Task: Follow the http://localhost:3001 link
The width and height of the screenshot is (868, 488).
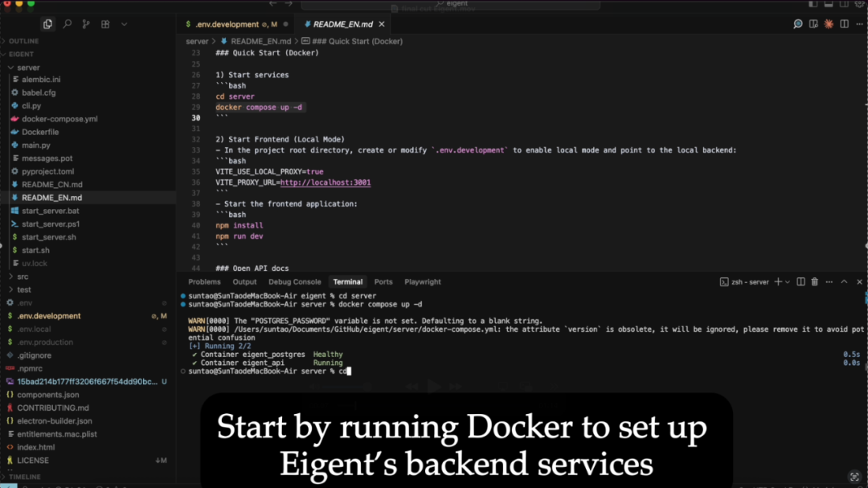Action: tap(325, 182)
